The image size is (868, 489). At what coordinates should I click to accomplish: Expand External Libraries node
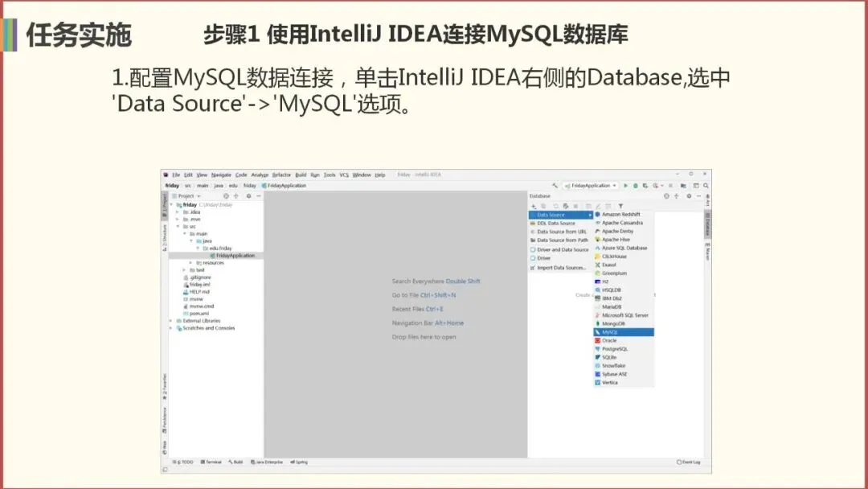(171, 321)
